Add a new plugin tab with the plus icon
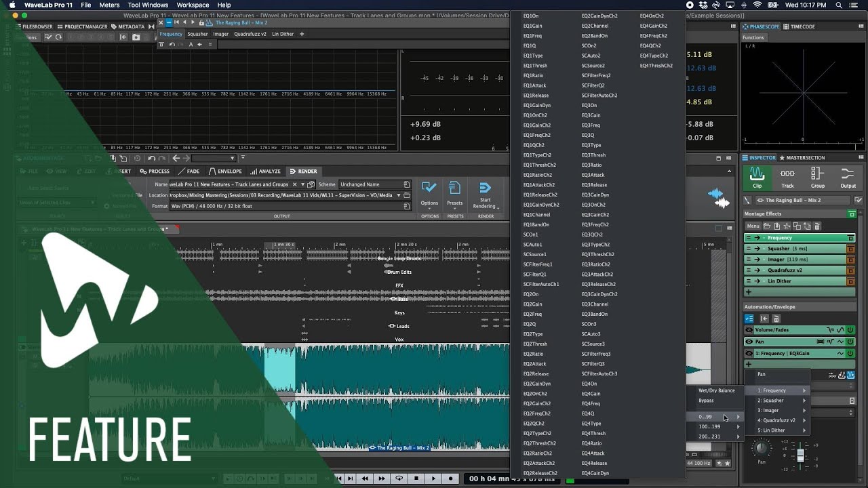This screenshot has width=868, height=488. [302, 34]
